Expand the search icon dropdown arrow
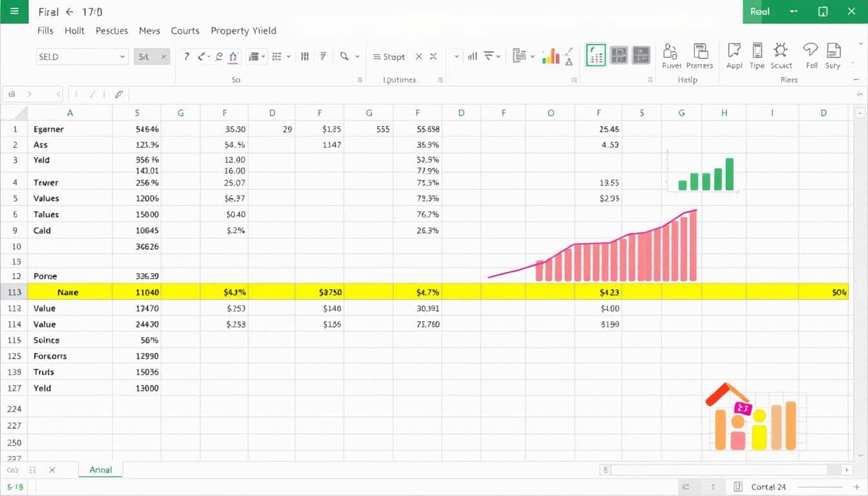Screen dimensions: 868x496 356,57
